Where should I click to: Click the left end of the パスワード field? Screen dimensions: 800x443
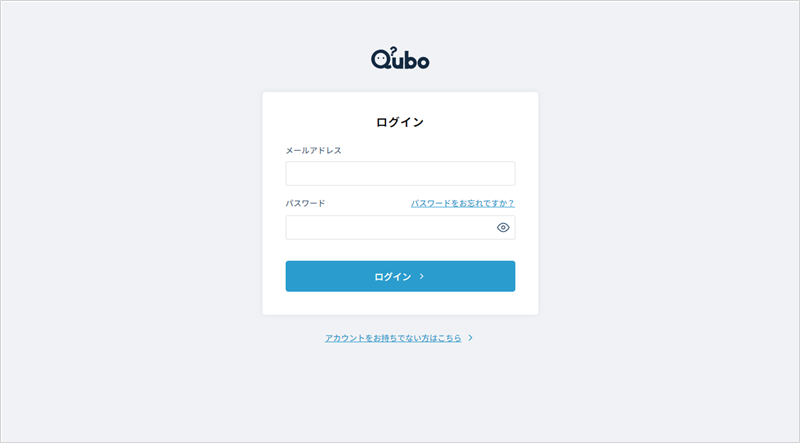[x=296, y=228]
